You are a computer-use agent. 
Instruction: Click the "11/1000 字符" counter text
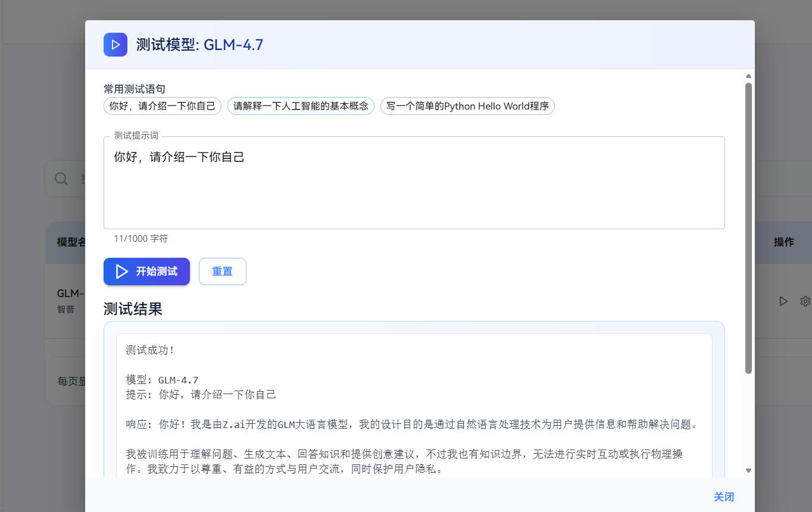141,239
